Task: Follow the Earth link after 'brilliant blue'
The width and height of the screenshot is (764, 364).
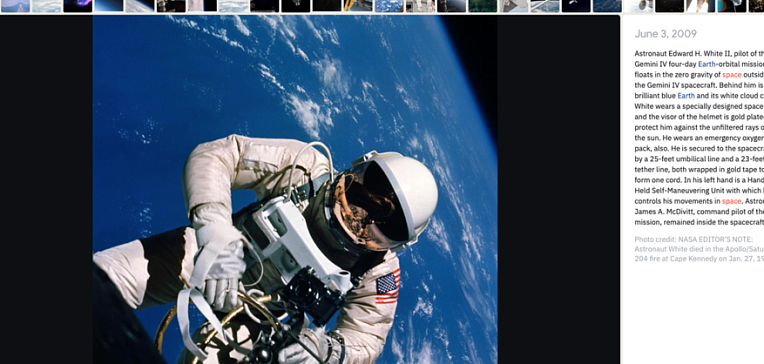Action: [x=686, y=96]
